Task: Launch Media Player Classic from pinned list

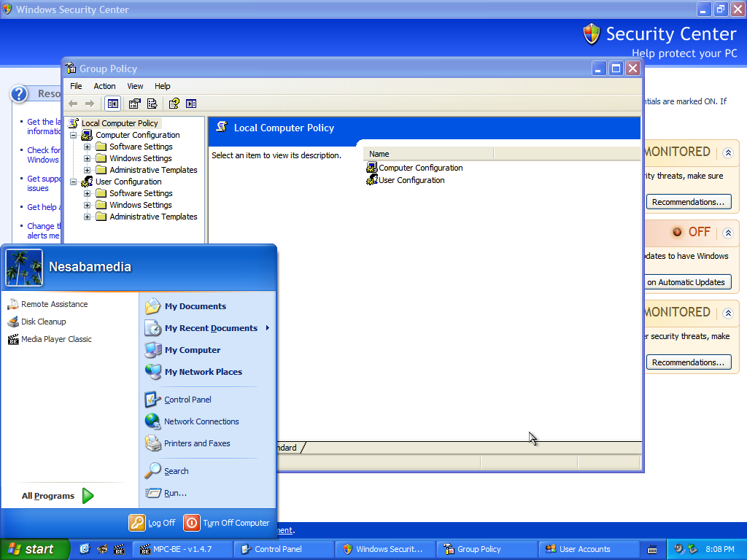Action: click(56, 339)
